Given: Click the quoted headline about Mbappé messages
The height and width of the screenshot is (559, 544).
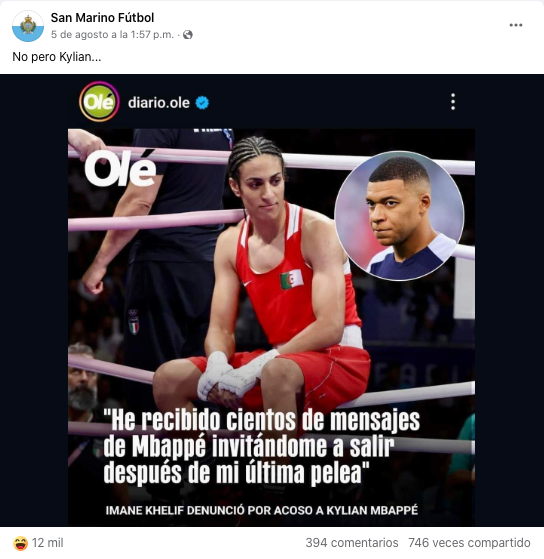Looking at the screenshot, I should (261, 447).
